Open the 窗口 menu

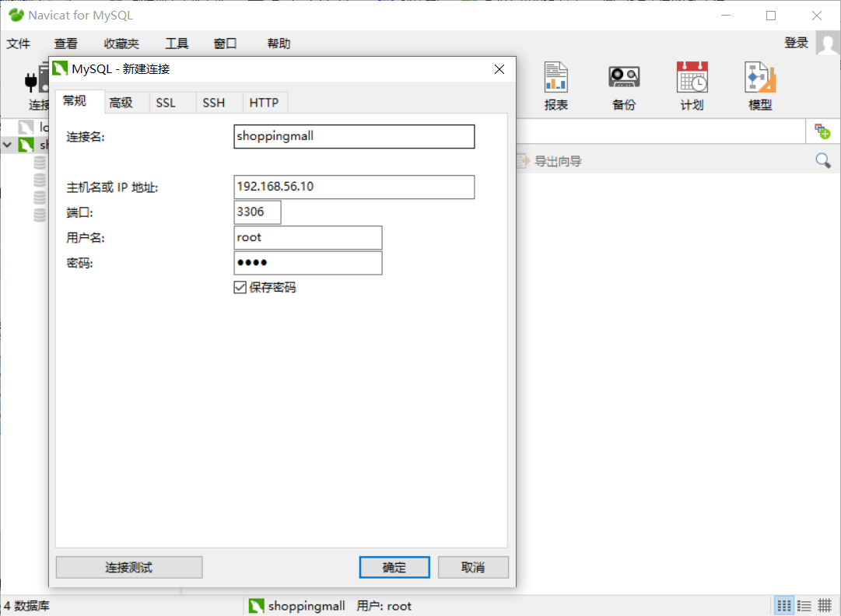coord(226,44)
